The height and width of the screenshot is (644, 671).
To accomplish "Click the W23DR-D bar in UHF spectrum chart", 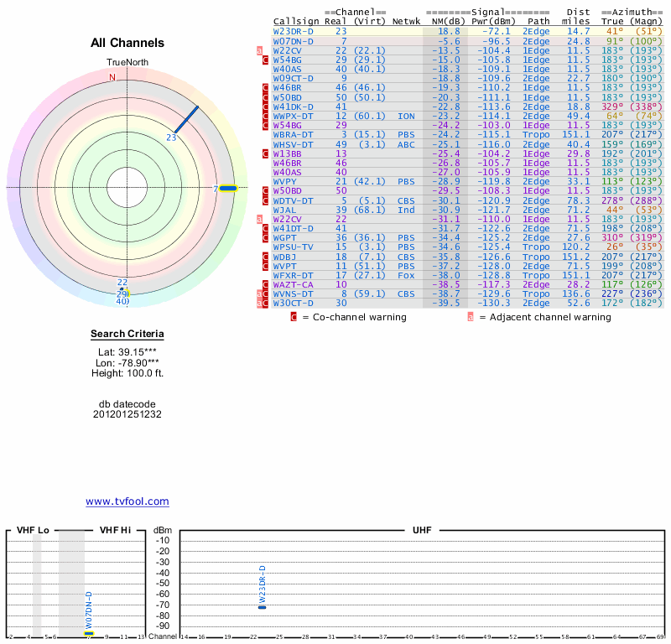I will [262, 605].
